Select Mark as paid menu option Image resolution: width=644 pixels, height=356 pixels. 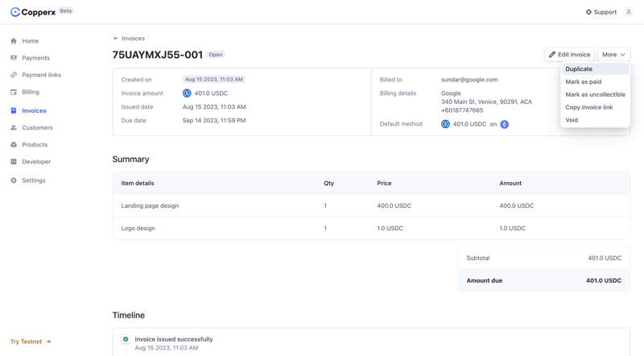click(595, 82)
